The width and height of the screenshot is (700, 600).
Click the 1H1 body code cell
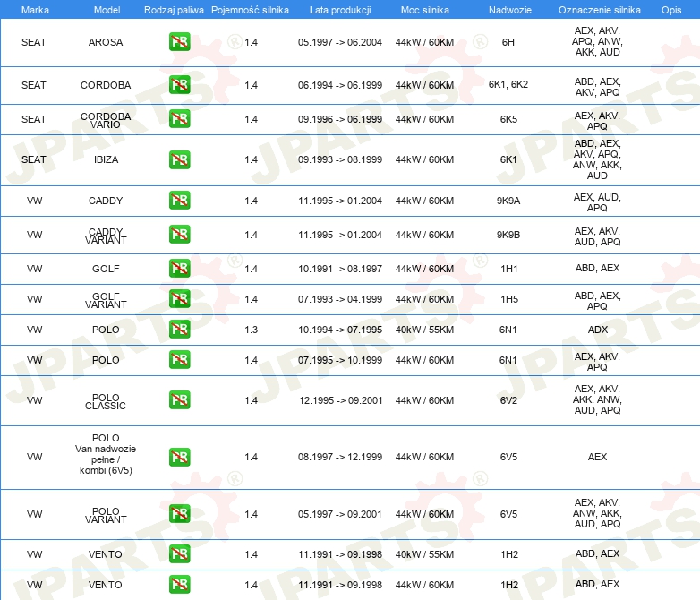(x=509, y=269)
